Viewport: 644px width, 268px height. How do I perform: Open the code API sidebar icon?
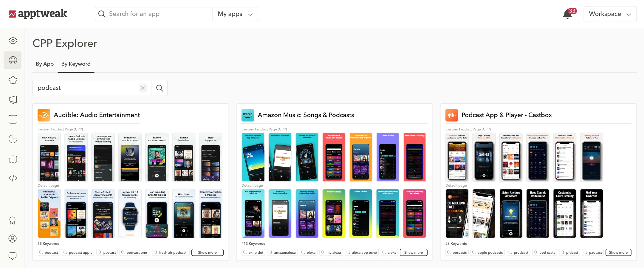(x=13, y=178)
